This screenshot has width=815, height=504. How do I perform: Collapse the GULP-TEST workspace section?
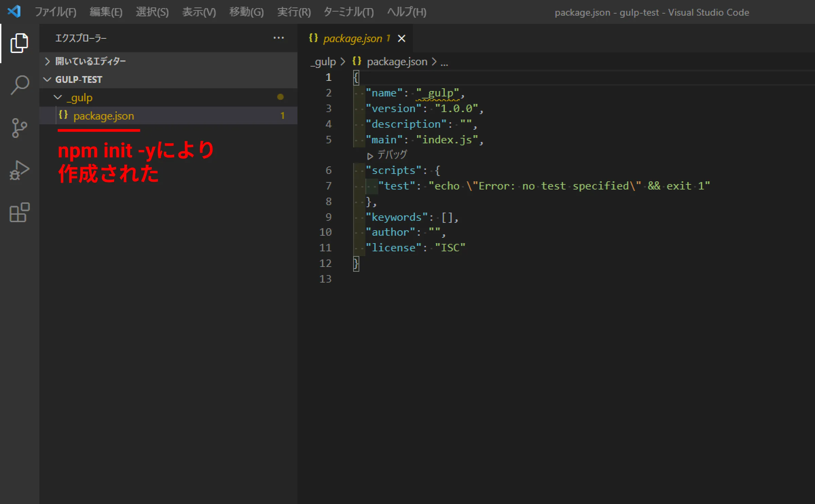pyautogui.click(x=168, y=79)
